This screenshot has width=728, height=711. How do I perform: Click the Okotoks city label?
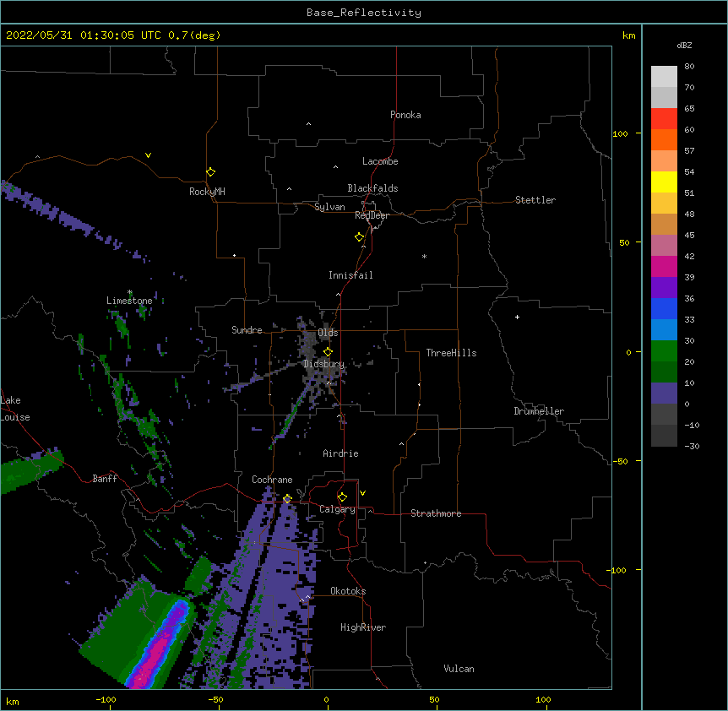(348, 591)
